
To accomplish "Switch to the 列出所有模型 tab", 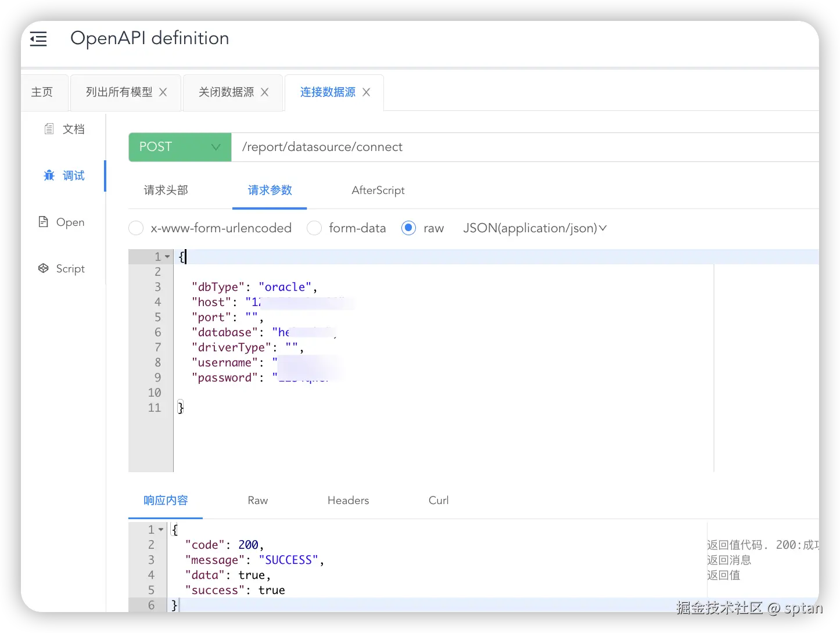I will 119,92.
